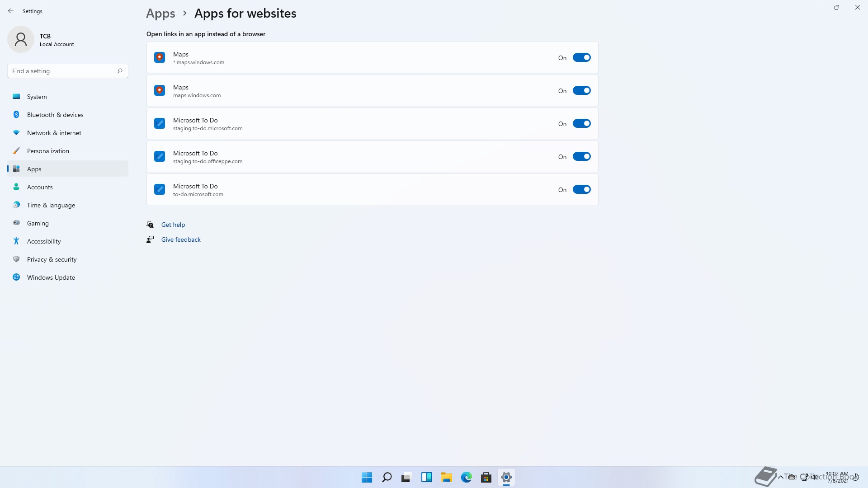Viewport: 868px width, 488px height.
Task: Open File Explorer from the taskbar
Action: pyautogui.click(x=446, y=477)
